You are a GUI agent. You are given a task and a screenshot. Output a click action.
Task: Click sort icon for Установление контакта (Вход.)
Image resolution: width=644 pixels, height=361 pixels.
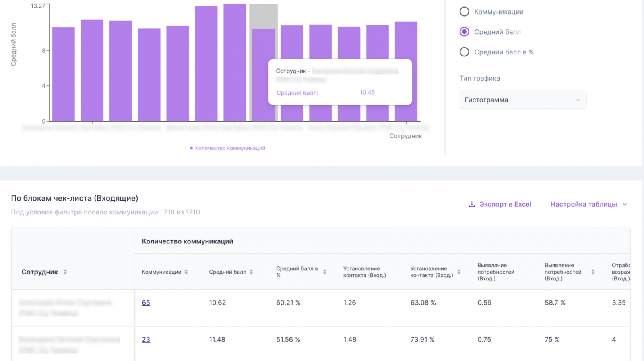[459, 272]
